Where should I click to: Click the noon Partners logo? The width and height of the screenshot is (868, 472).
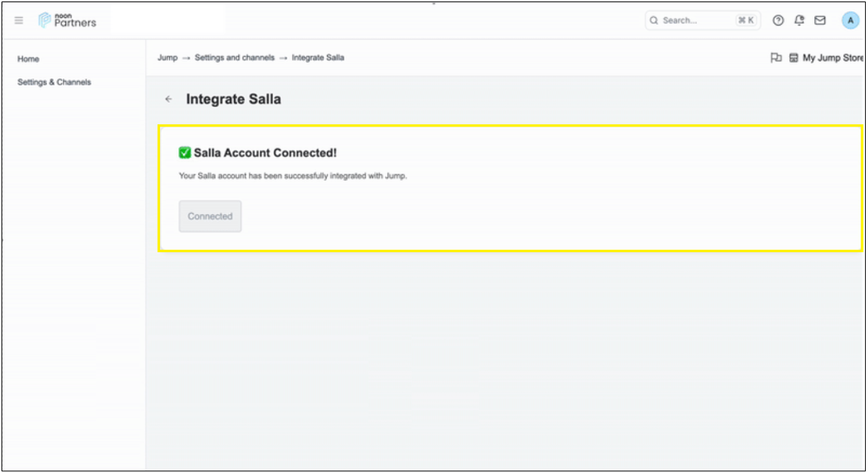67,20
